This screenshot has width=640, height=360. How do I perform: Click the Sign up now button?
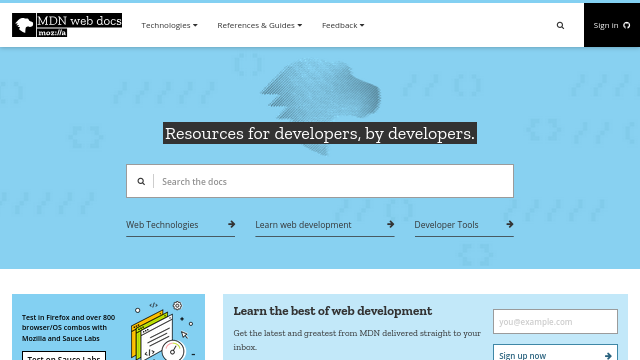click(x=555, y=353)
